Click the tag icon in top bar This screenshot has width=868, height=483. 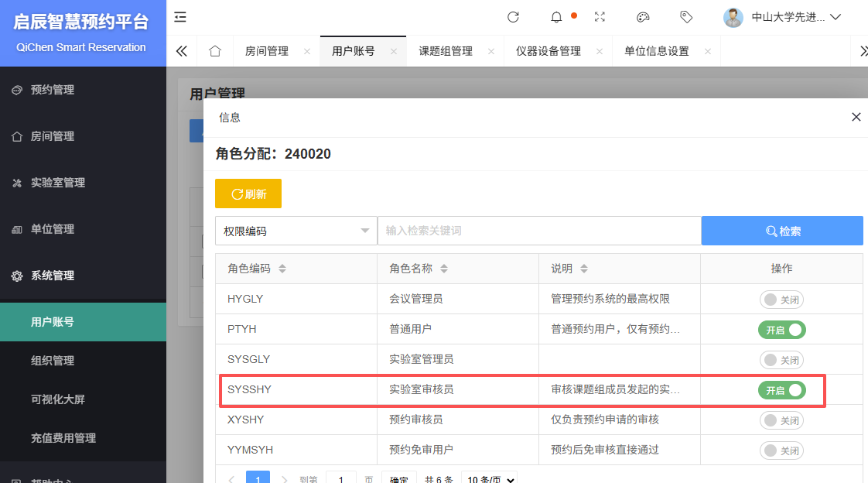click(686, 17)
